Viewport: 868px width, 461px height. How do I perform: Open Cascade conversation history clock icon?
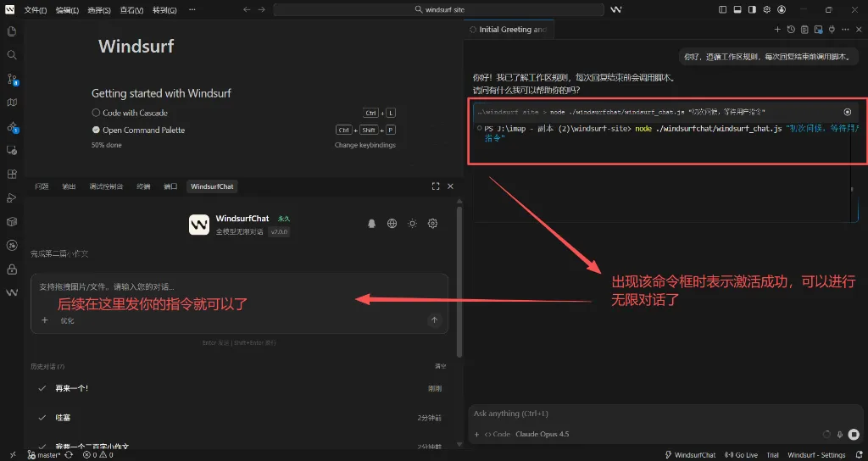pyautogui.click(x=791, y=30)
